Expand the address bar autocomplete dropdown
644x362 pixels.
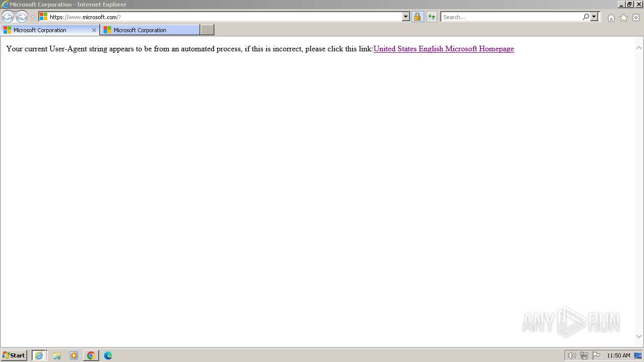pyautogui.click(x=406, y=17)
